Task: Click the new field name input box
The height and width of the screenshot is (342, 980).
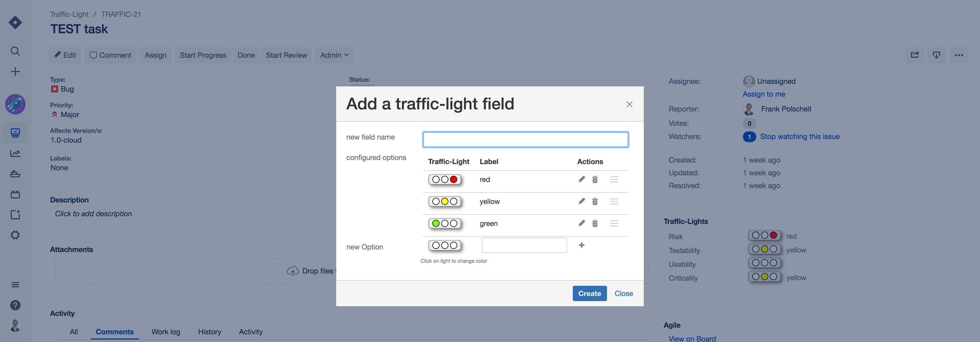Action: (x=525, y=139)
